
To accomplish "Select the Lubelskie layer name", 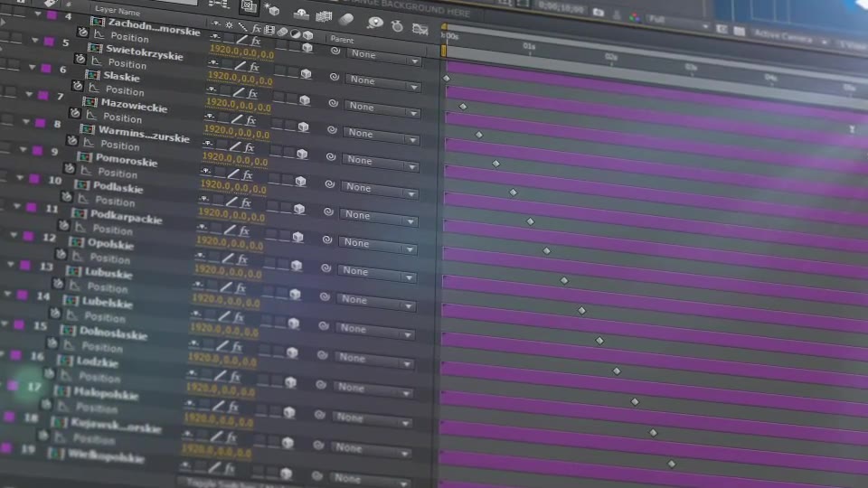I will click(x=108, y=303).
